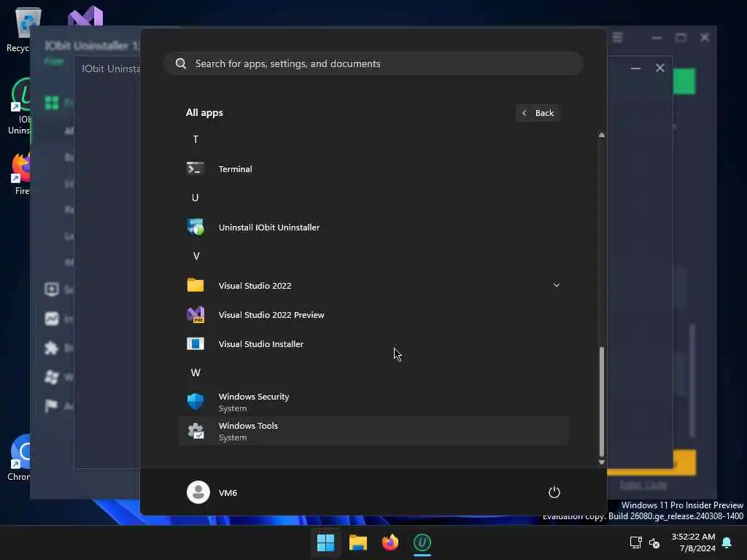The height and width of the screenshot is (560, 747).
Task: Click the Windows Start button on taskbar
Action: [325, 542]
